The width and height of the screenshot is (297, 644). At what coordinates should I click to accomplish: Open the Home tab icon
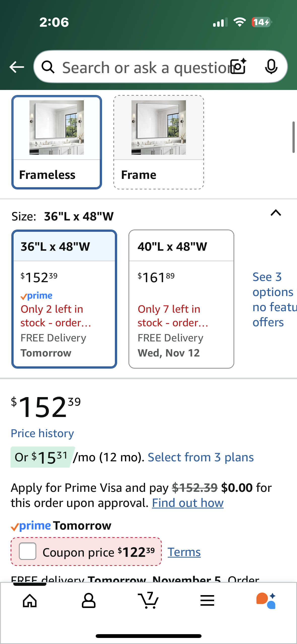(30, 601)
